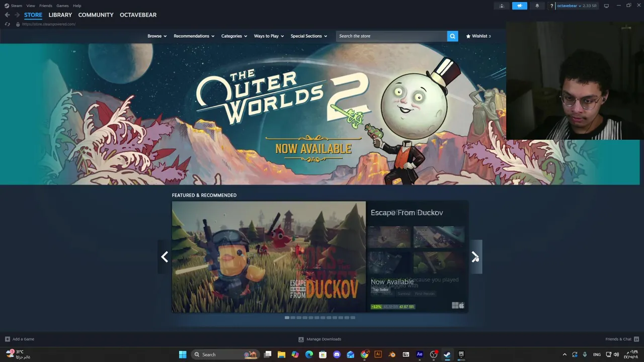The width and height of the screenshot is (644, 362).
Task: Open Discord from the taskbar
Action: coord(337,354)
